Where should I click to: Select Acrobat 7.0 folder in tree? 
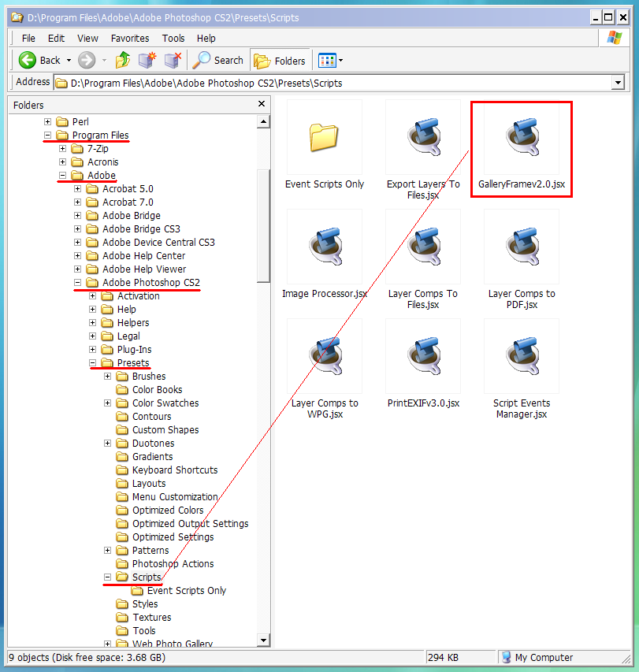(128, 202)
